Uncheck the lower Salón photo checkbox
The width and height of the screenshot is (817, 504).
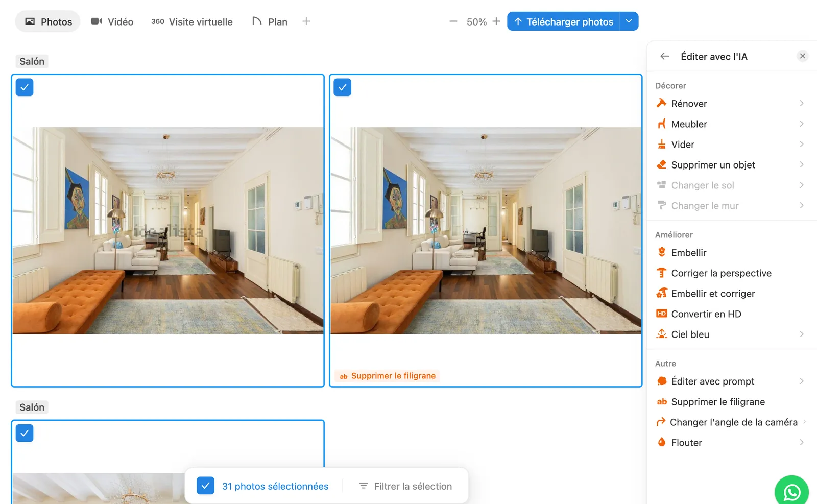[25, 433]
